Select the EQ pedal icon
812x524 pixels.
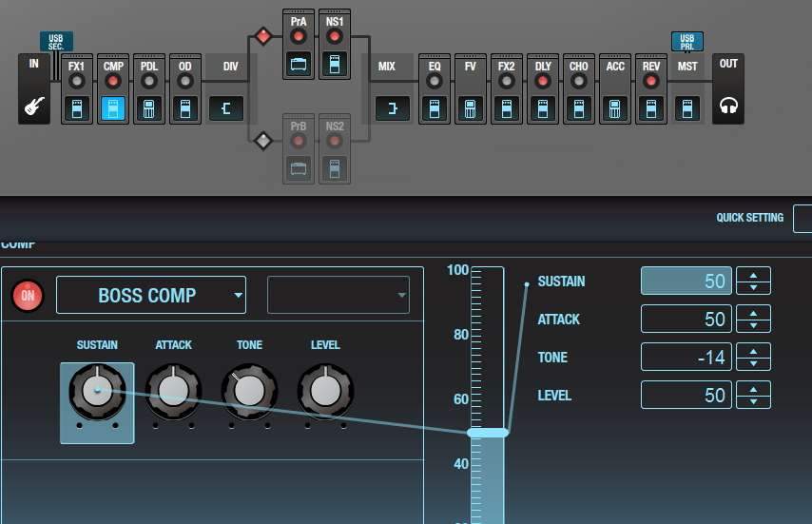pos(435,108)
